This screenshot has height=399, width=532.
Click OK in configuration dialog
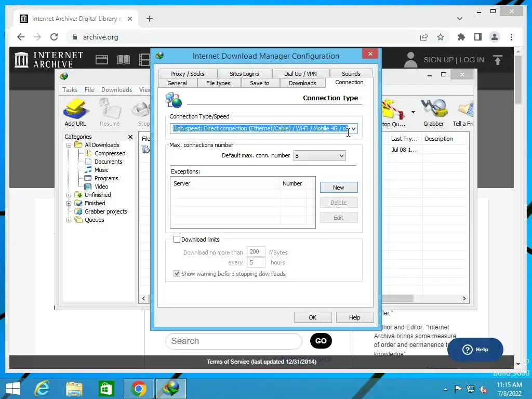pyautogui.click(x=312, y=317)
